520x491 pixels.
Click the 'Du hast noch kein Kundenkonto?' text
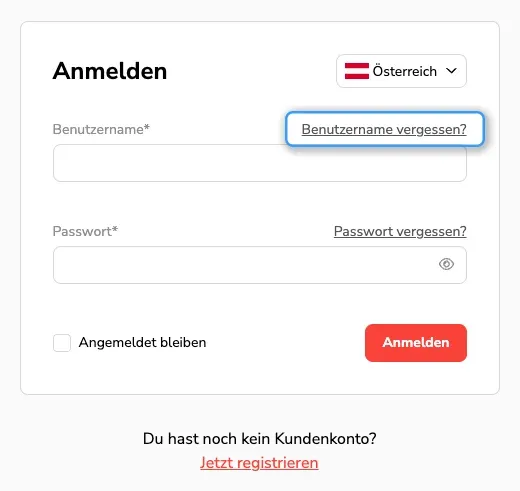tap(260, 439)
